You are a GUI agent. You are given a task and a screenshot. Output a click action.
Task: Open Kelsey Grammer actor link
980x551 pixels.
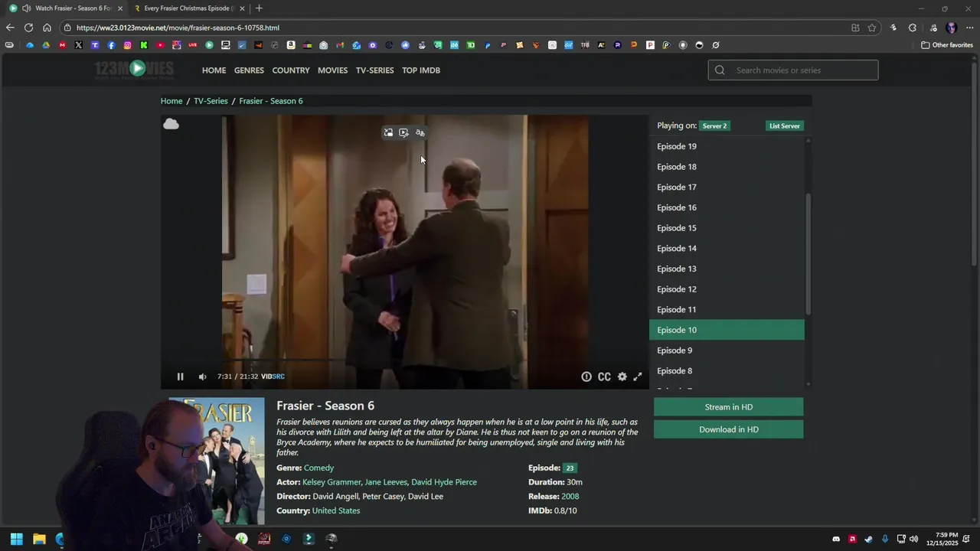click(332, 482)
